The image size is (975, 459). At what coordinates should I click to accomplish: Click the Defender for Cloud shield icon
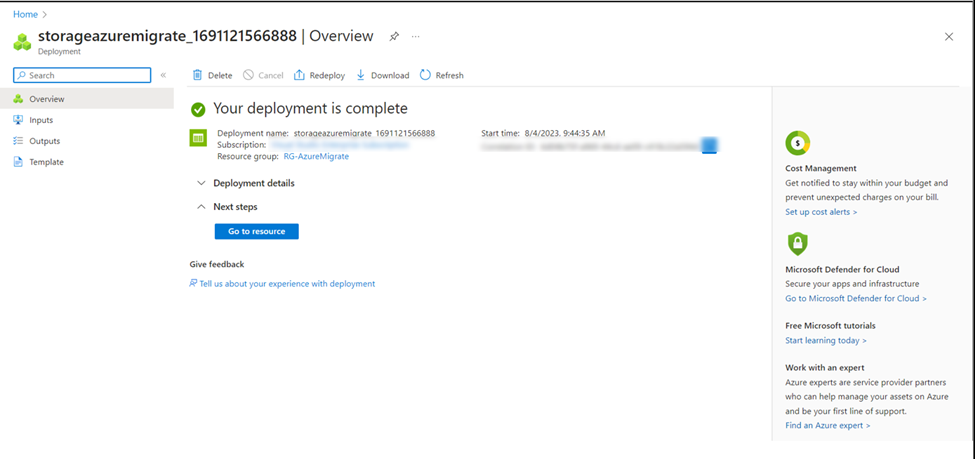[797, 244]
